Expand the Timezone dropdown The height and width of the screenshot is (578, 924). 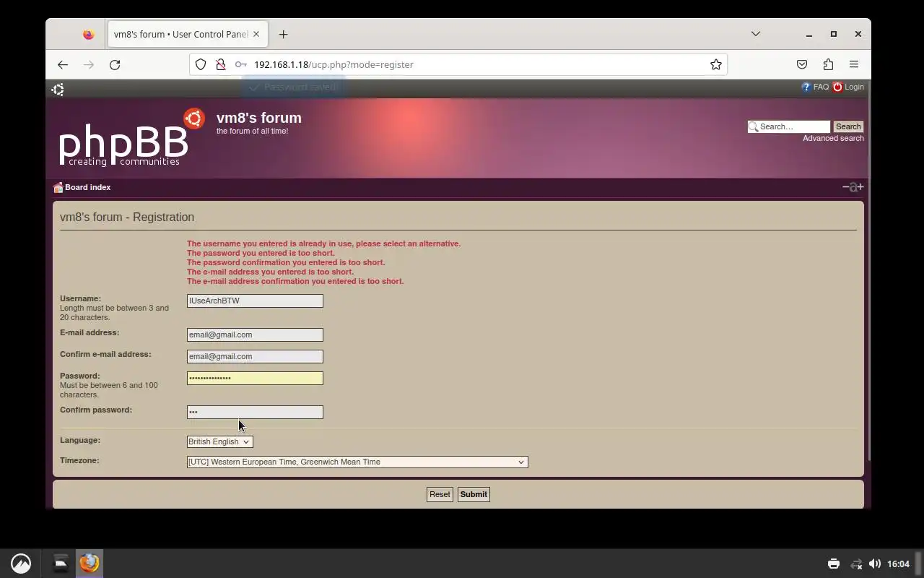(357, 462)
